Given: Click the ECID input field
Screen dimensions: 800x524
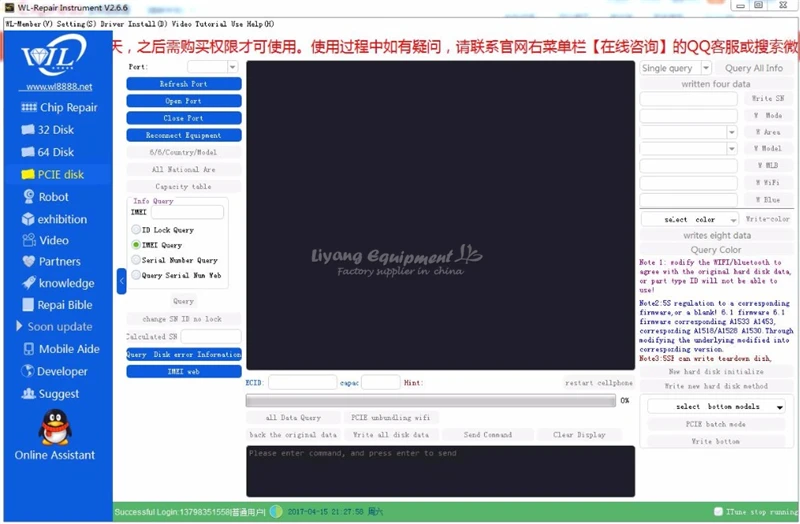Looking at the screenshot, I should pos(303,382).
